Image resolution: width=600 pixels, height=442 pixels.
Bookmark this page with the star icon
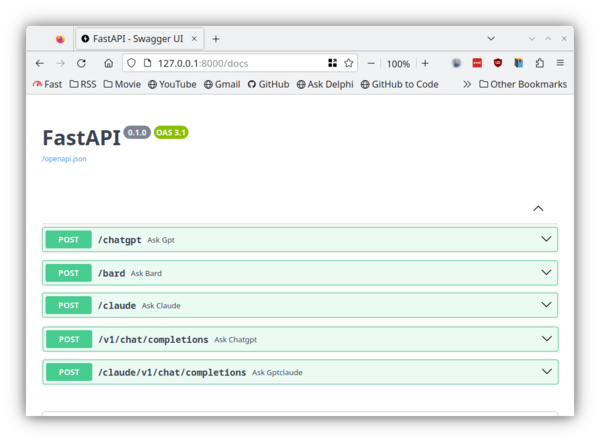coord(349,63)
